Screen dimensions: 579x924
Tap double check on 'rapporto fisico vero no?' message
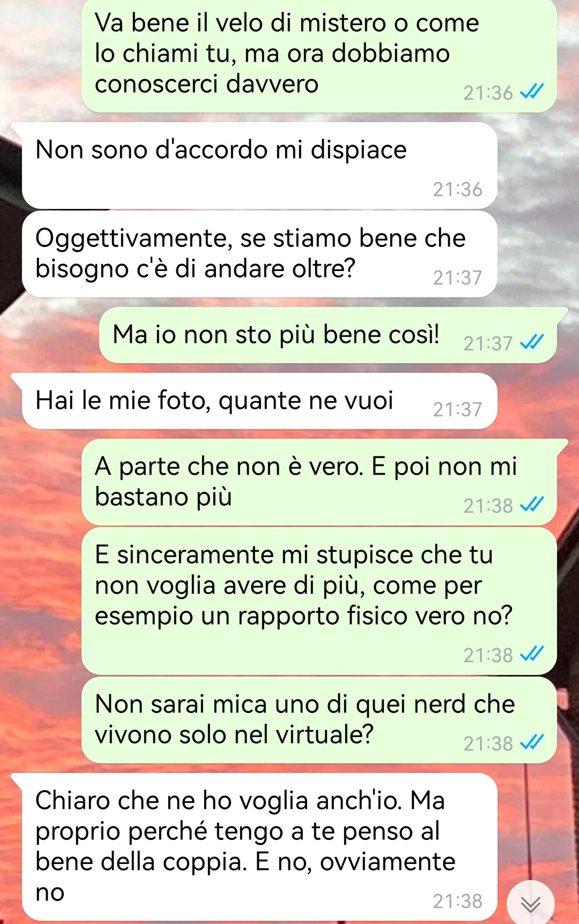click(x=532, y=653)
